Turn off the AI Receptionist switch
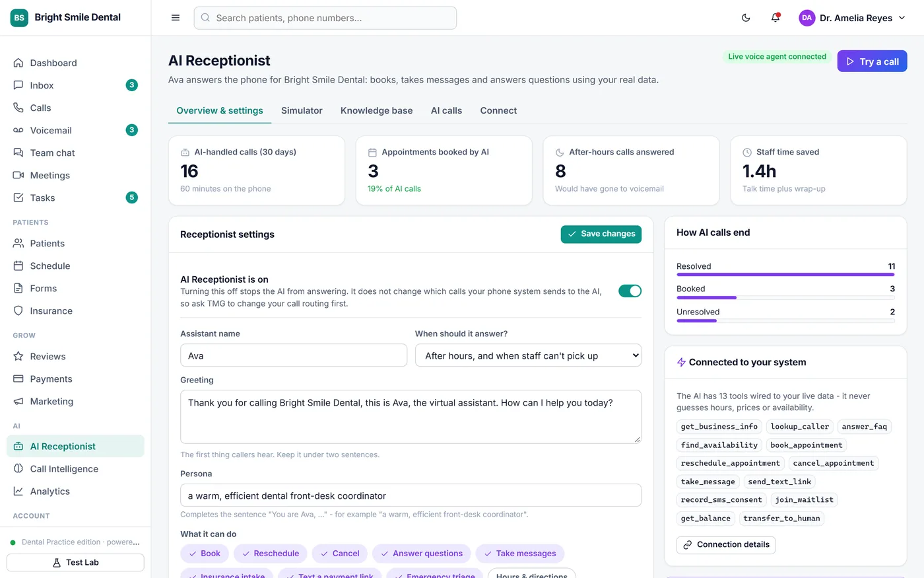Screen dimensions: 924x578 [630, 291]
